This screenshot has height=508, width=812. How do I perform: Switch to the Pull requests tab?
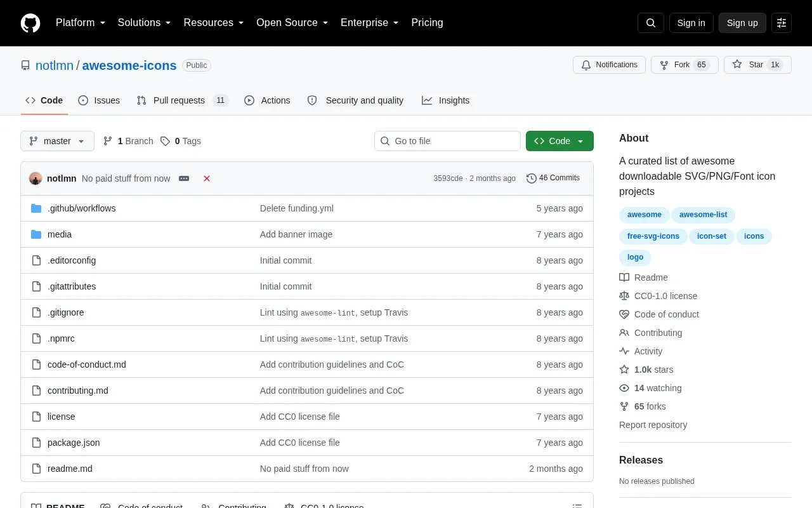tap(182, 100)
